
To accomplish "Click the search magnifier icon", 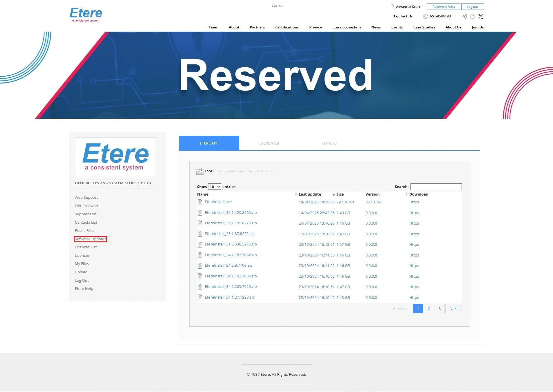I will point(392,6).
